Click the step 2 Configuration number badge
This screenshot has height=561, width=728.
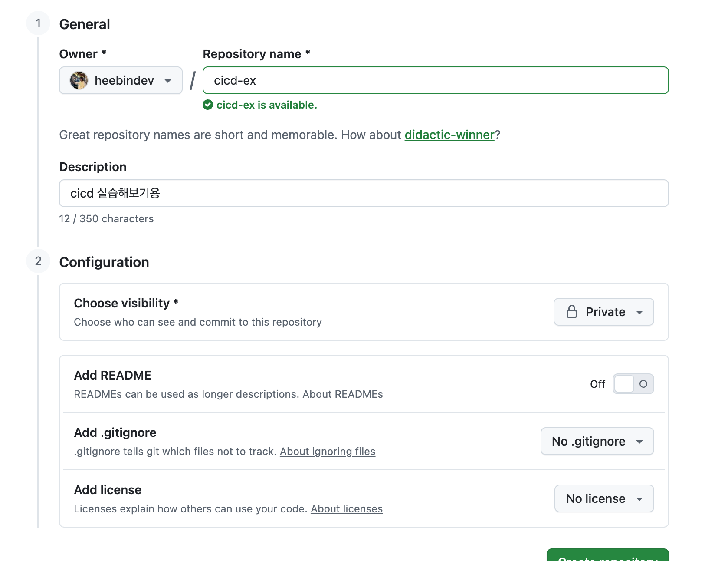pos(38,261)
